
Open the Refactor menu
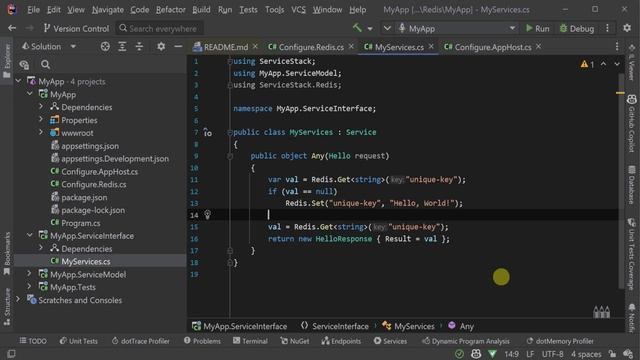pos(171,10)
